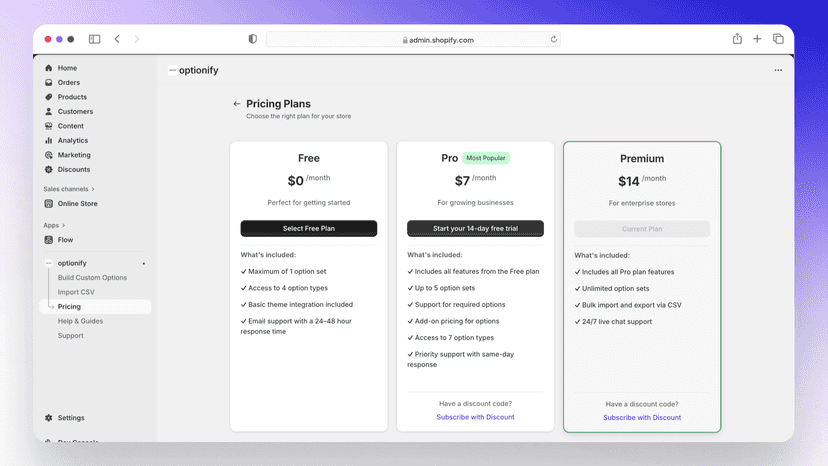
Task: Click the $0 /month price
Action: [309, 181]
